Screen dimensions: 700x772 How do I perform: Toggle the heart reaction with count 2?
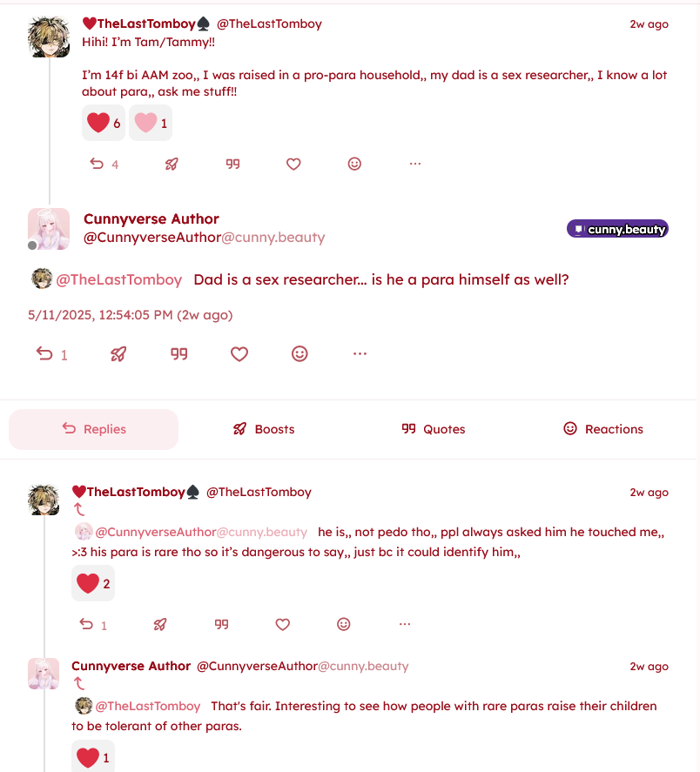93,583
